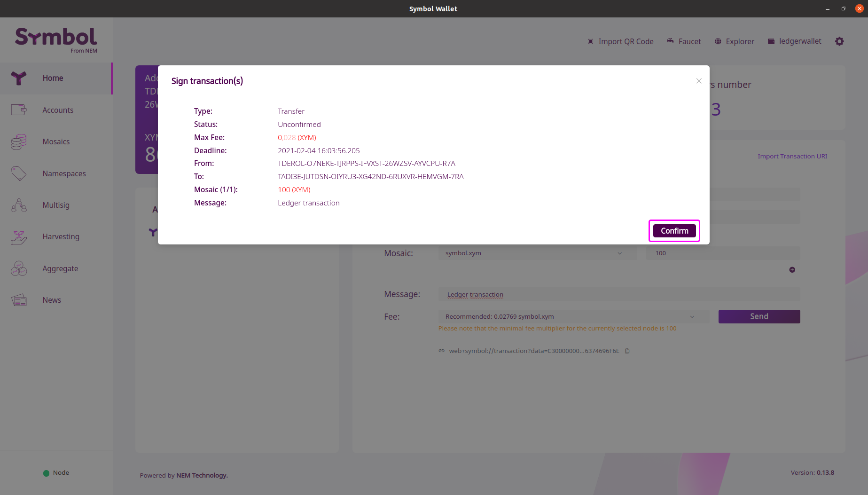Minimize the Symbol Wallet window
Image resolution: width=868 pixels, height=495 pixels.
(828, 8)
